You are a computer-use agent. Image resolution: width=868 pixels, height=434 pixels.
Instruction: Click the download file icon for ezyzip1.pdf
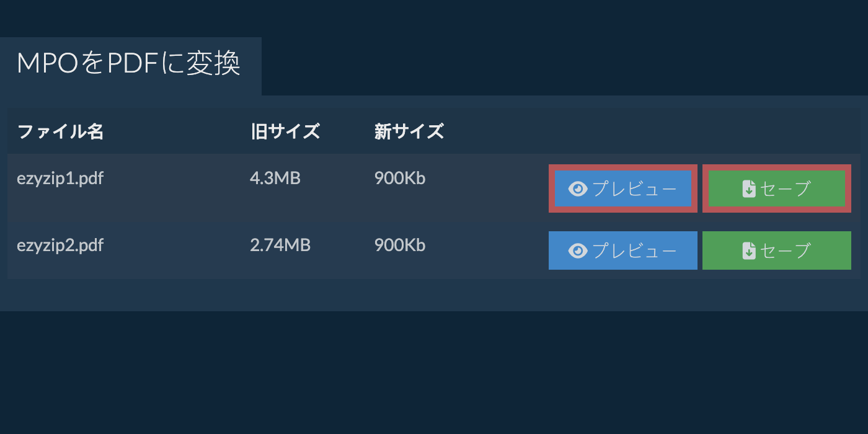(749, 189)
